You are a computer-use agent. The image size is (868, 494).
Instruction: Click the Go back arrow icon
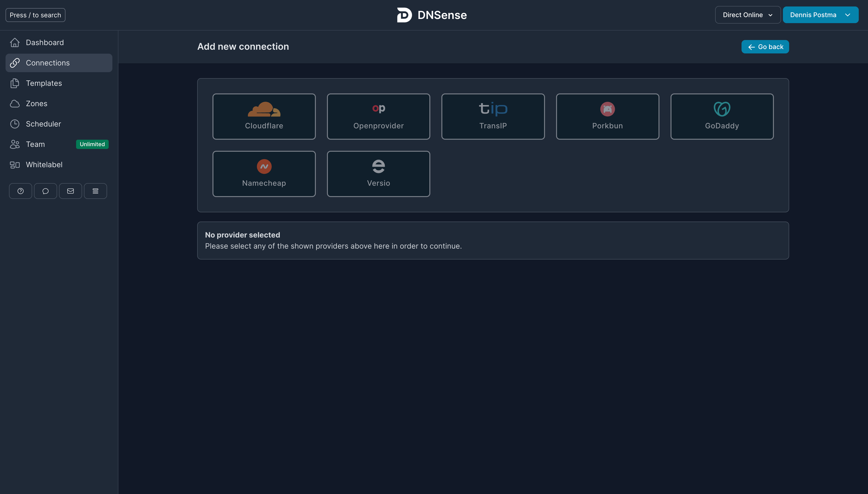(x=751, y=47)
